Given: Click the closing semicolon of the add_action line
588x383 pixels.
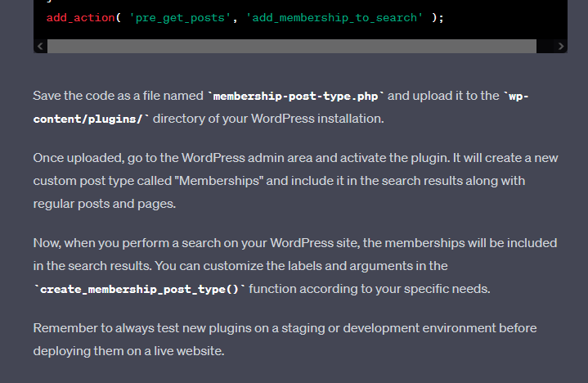Looking at the screenshot, I should (442, 17).
